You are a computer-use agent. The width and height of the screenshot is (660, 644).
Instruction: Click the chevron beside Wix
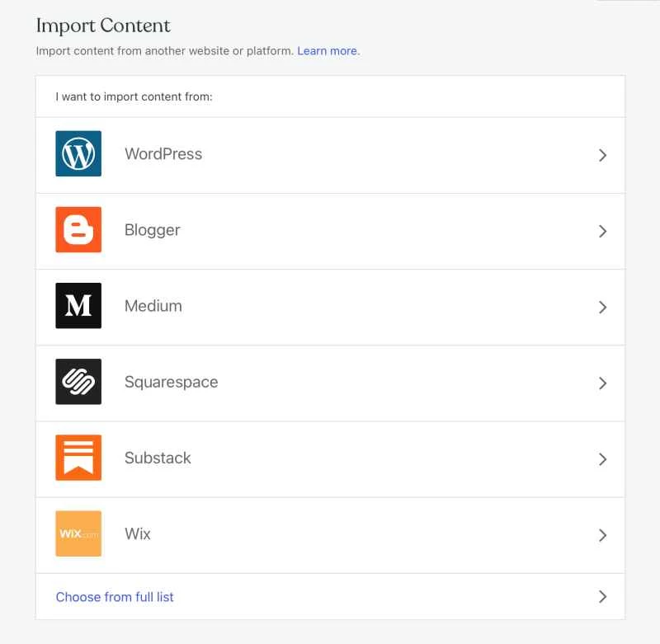pyautogui.click(x=602, y=535)
